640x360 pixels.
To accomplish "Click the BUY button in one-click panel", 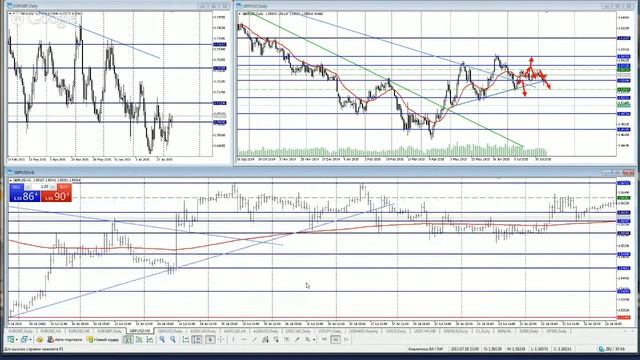I will coord(64,187).
